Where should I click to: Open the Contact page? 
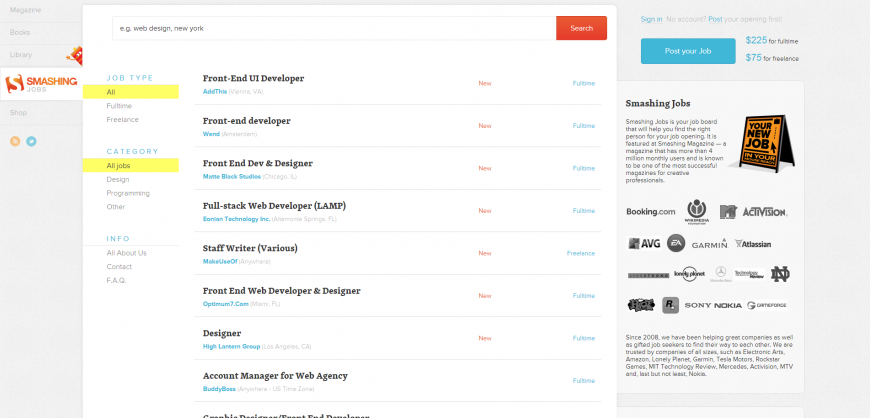click(x=119, y=266)
